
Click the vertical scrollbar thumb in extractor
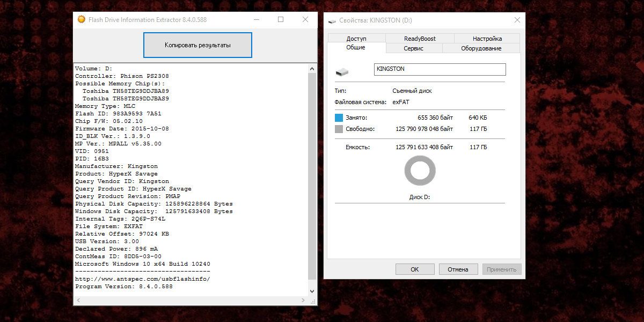pyautogui.click(x=312, y=176)
